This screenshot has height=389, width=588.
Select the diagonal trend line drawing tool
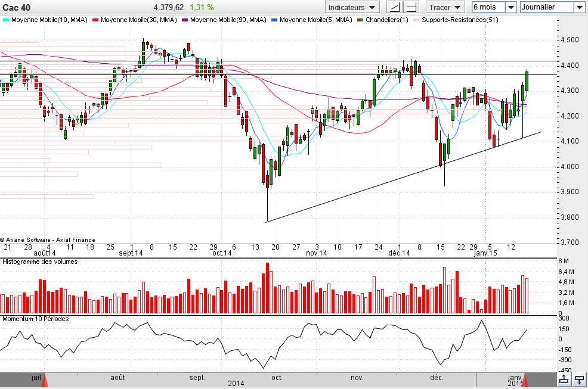pyautogui.click(x=395, y=7)
